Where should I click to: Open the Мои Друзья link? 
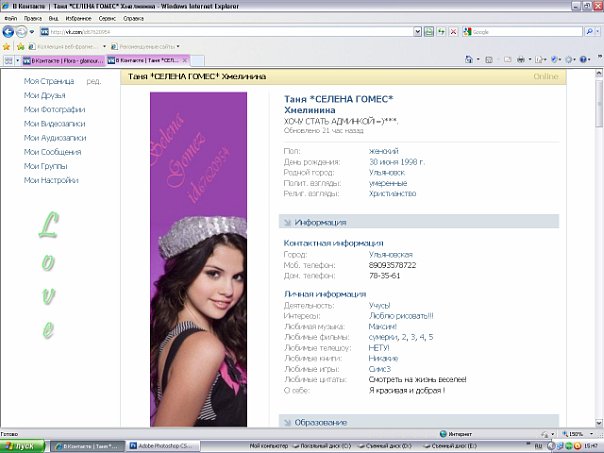pyautogui.click(x=45, y=95)
